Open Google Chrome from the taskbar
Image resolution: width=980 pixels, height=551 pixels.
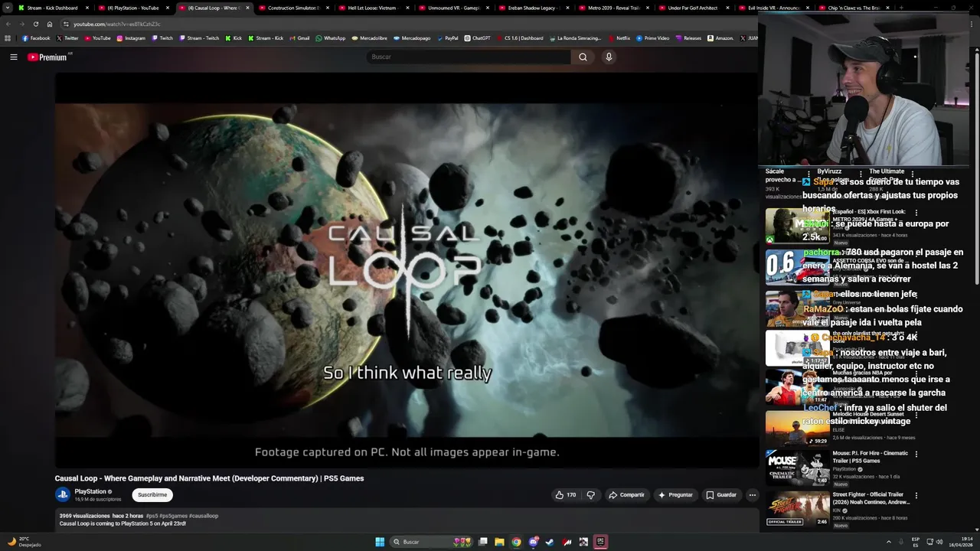(516, 542)
